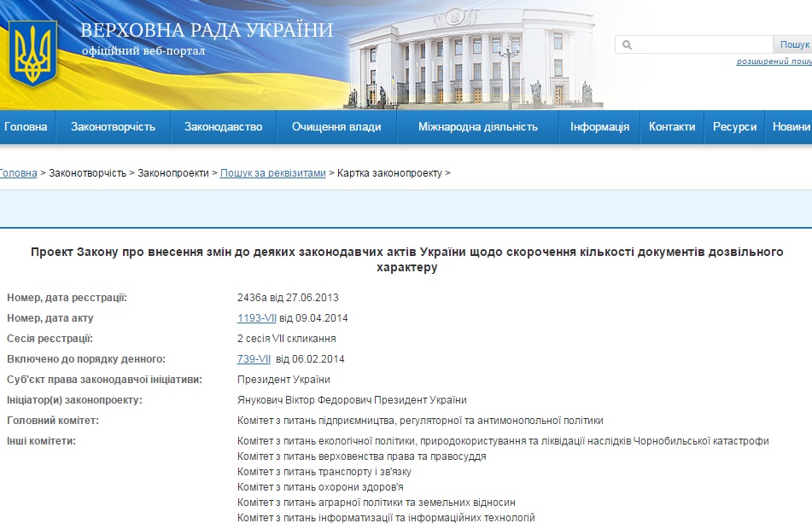Select 'Законодавство' in the main menu
Image resolution: width=812 pixels, height=529 pixels.
pyautogui.click(x=224, y=127)
